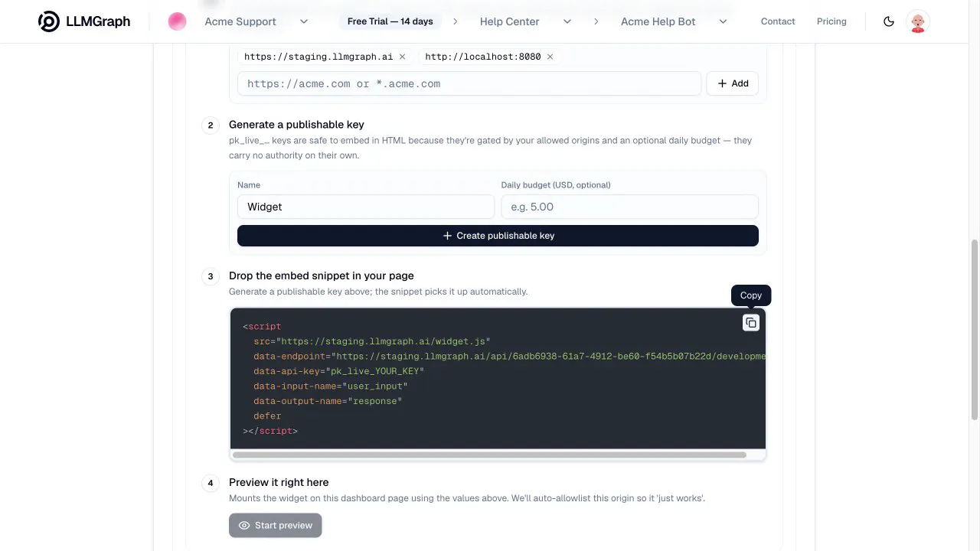Open the Contact link
The width and height of the screenshot is (980, 551).
click(x=778, y=21)
